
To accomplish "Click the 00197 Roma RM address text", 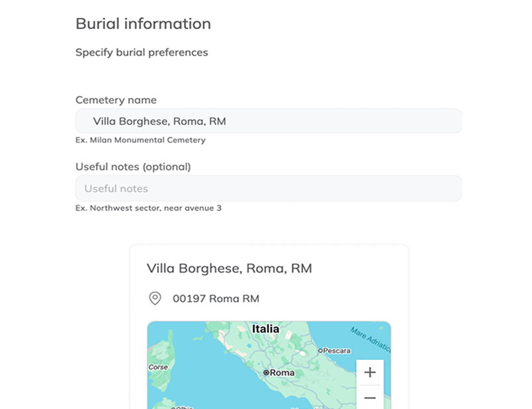I will 216,298.
